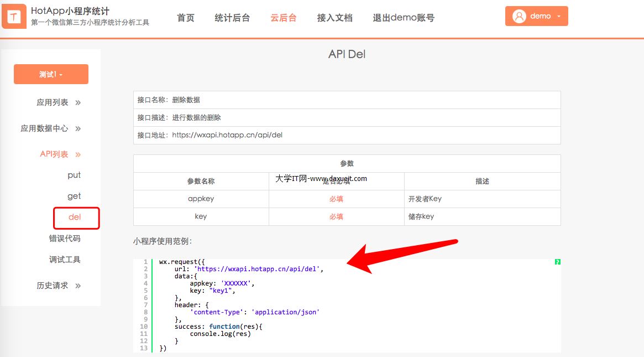Open 错误代码 sidebar page
The image size is (644, 357).
65,239
